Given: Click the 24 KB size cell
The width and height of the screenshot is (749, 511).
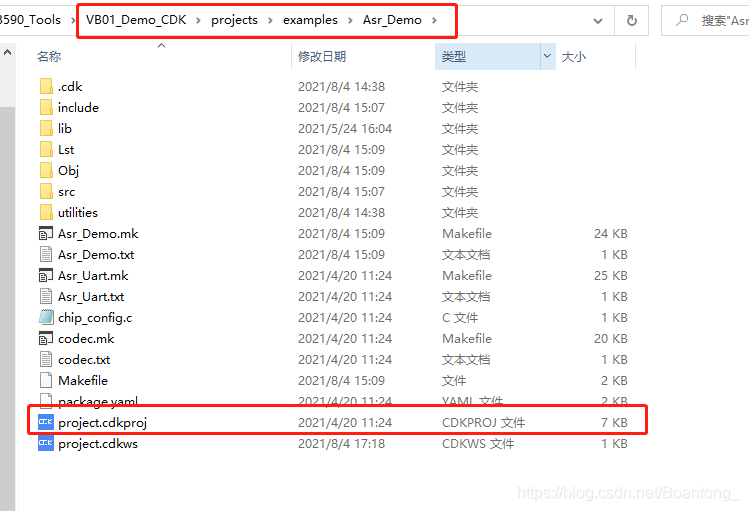Looking at the screenshot, I should [611, 234].
